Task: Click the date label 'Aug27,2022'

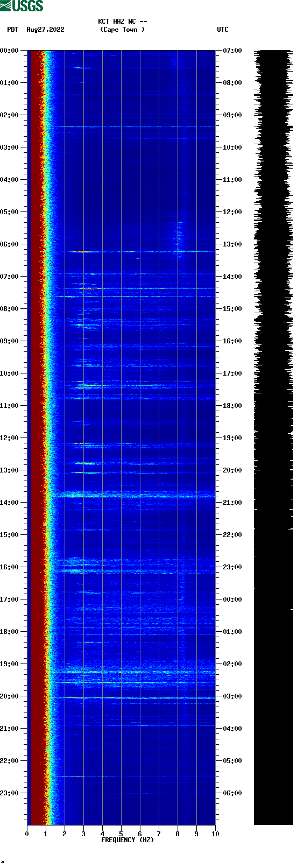Action: click(45, 30)
